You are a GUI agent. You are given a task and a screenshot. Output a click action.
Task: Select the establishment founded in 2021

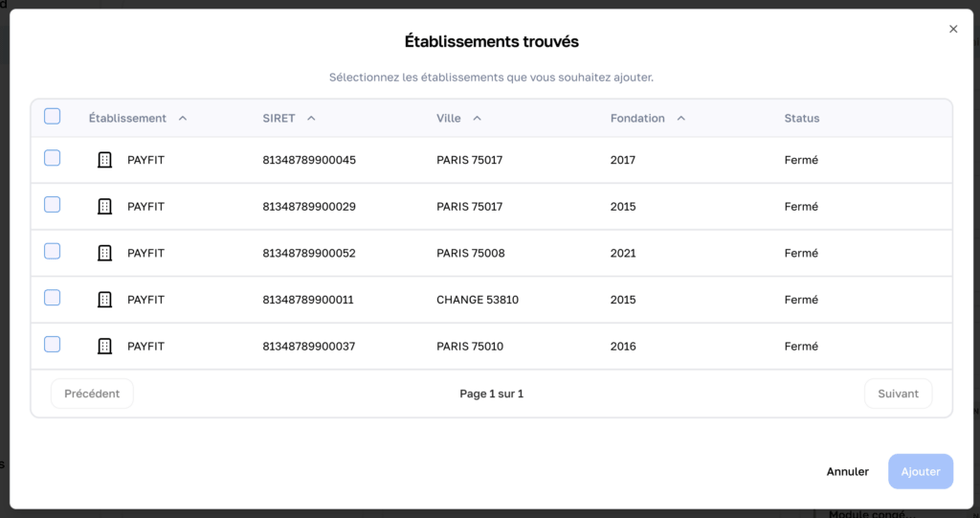[53, 251]
